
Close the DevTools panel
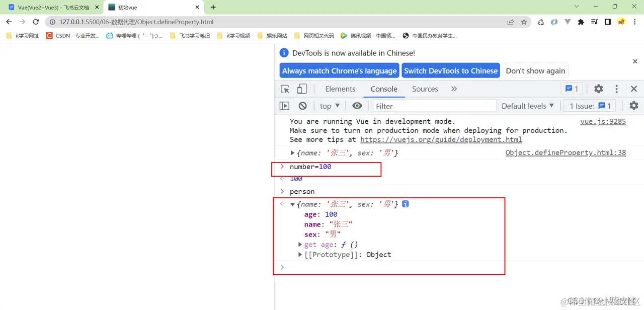click(x=634, y=89)
